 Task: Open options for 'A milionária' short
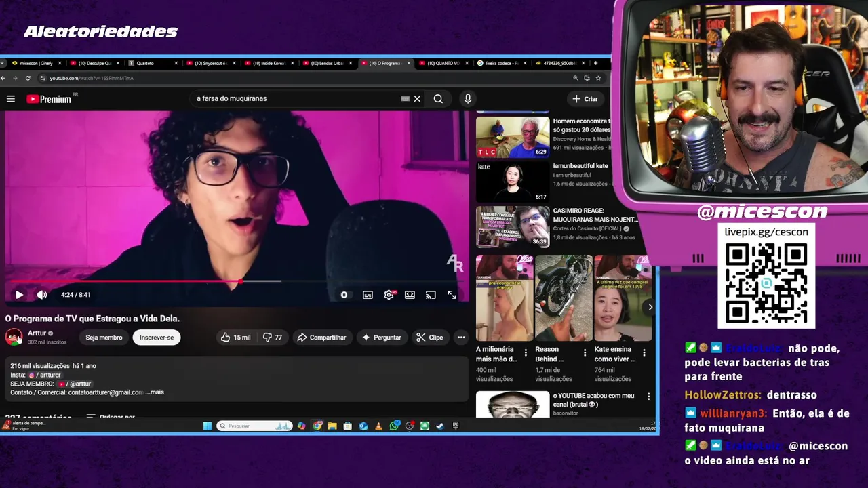[526, 352]
